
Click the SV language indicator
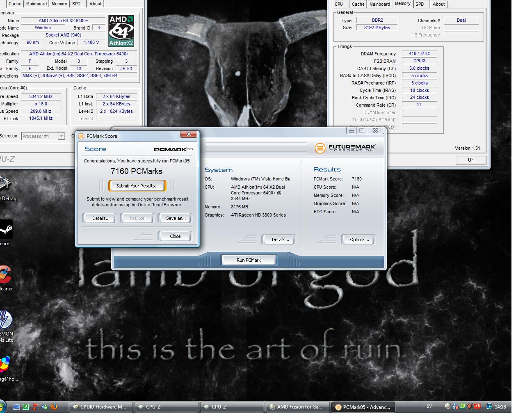click(x=429, y=406)
